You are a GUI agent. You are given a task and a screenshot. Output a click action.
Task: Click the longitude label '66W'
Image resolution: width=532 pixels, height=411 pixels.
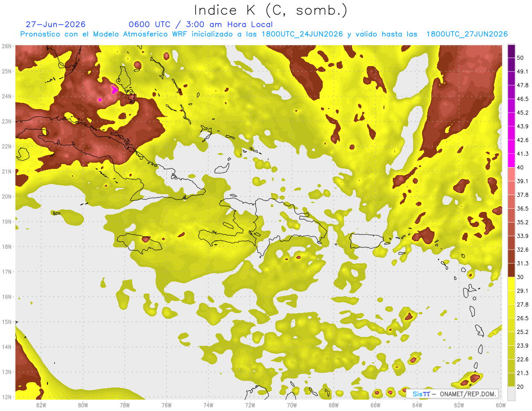coord(375,405)
